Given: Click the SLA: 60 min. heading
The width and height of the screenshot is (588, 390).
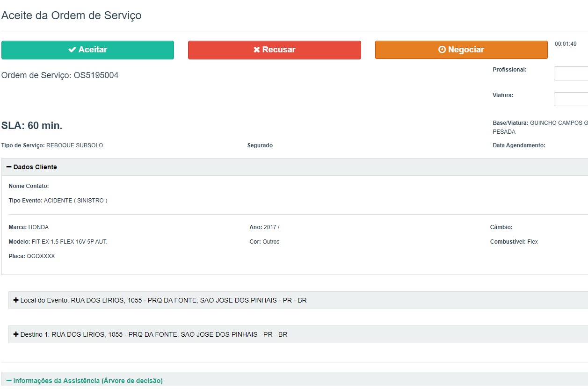Looking at the screenshot, I should click(x=32, y=126).
